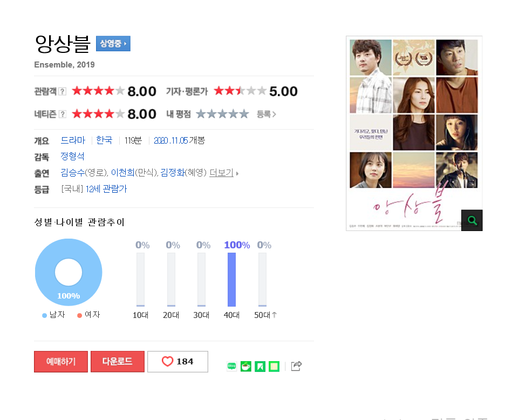Click the 예매하기 reservation button
The height and width of the screenshot is (420, 519).
click(61, 362)
